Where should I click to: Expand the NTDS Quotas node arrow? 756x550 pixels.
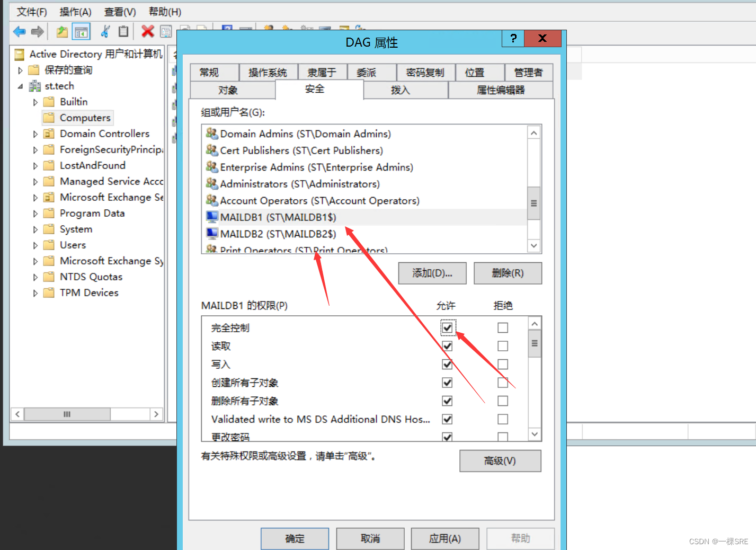coord(35,277)
